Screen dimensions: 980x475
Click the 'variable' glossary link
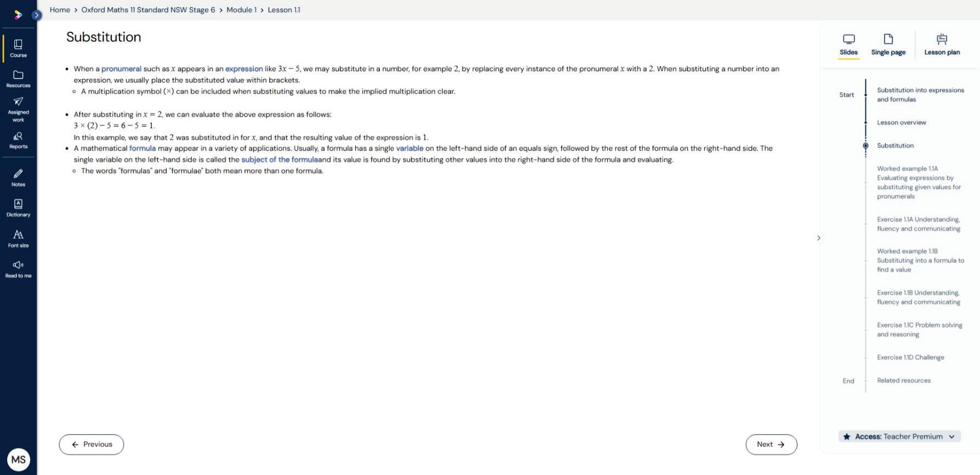click(x=409, y=148)
